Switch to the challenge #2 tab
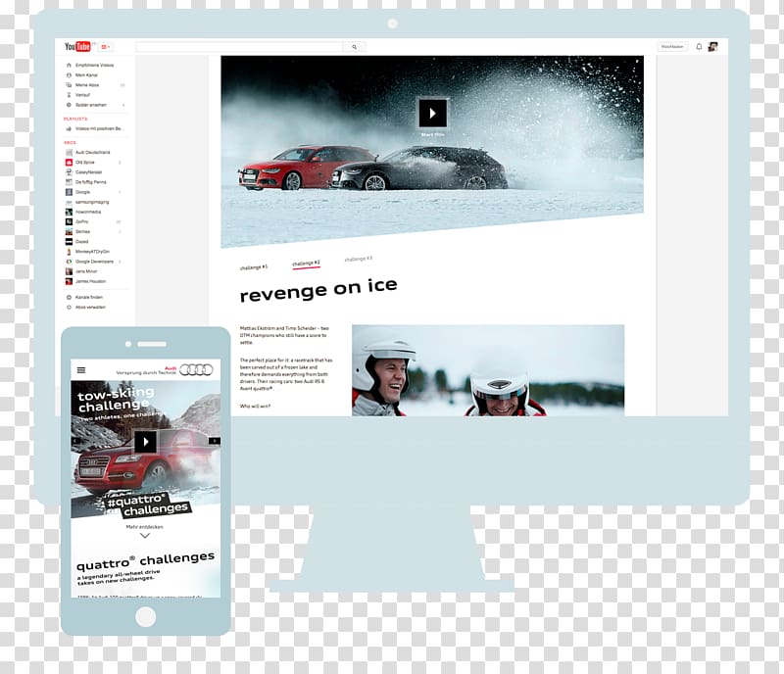Screen dimensions: 784x674 coord(306,264)
